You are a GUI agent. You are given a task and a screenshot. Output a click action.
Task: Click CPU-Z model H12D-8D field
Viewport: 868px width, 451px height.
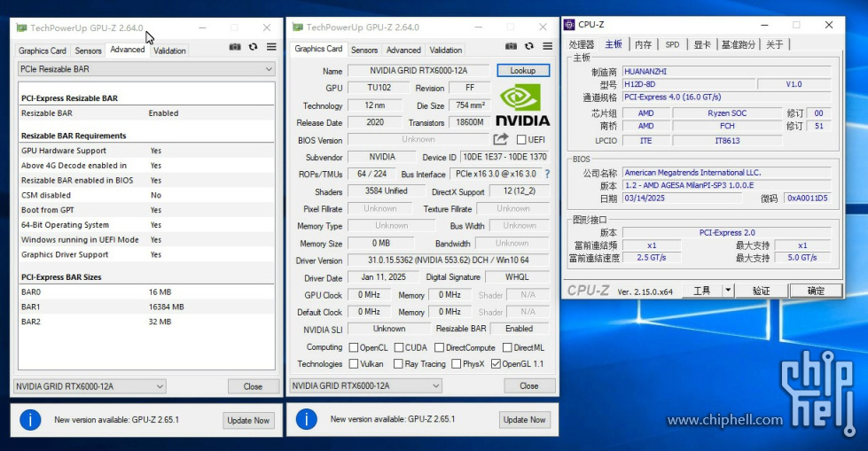pyautogui.click(x=689, y=84)
